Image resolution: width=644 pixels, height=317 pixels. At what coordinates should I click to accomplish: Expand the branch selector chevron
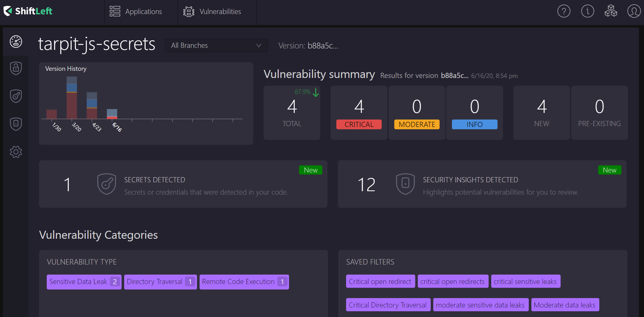coord(259,46)
